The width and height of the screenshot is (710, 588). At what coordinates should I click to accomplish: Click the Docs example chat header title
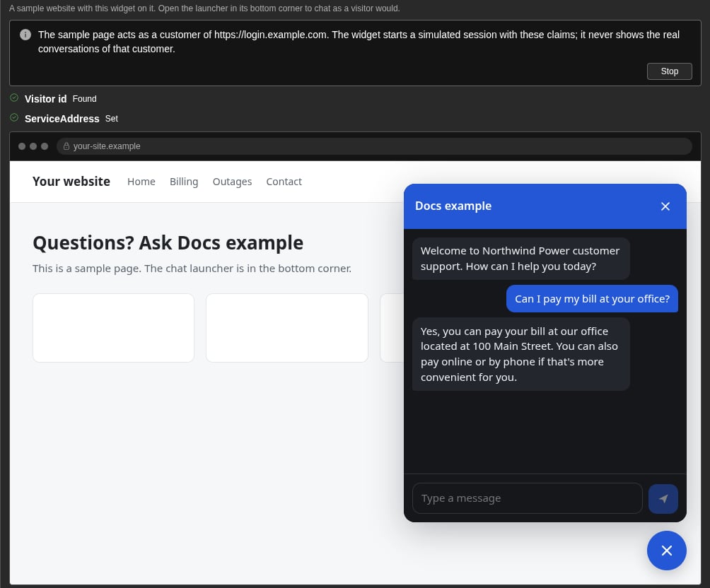[x=453, y=206]
